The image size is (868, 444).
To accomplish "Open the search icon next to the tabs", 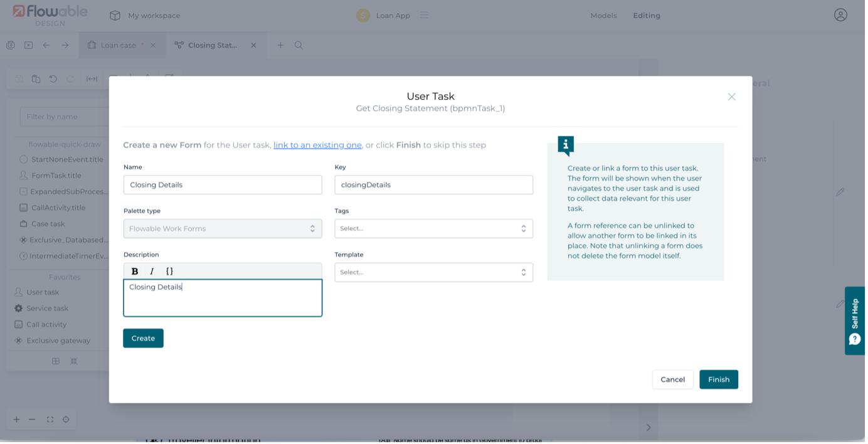I will coord(299,45).
